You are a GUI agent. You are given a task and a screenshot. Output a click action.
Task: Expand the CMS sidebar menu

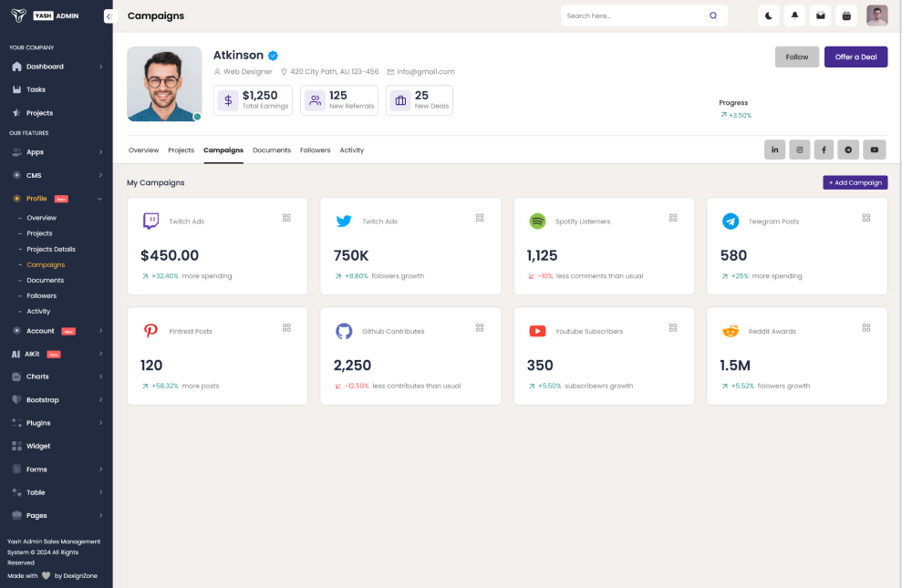tap(57, 175)
